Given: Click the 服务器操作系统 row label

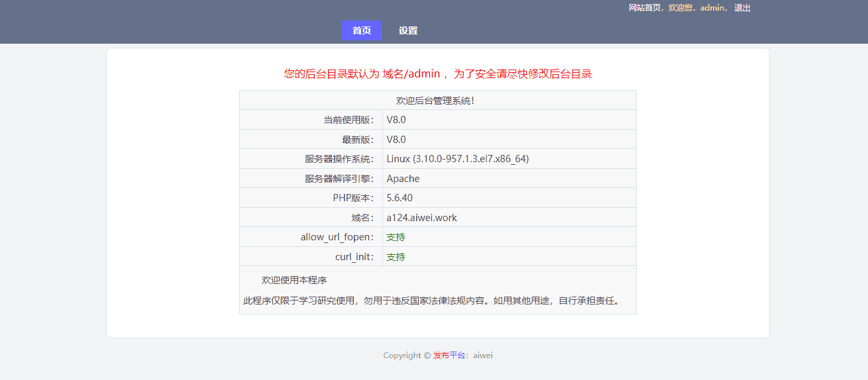Looking at the screenshot, I should click(x=339, y=159).
